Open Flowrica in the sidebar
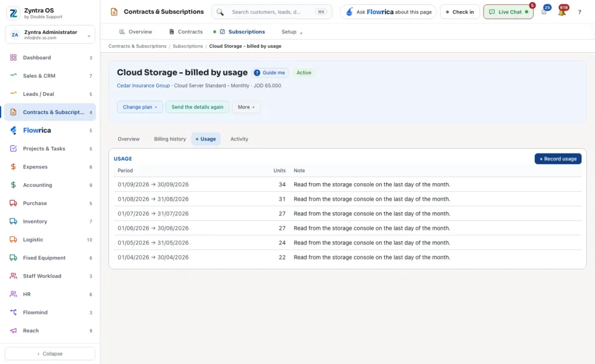 50,131
